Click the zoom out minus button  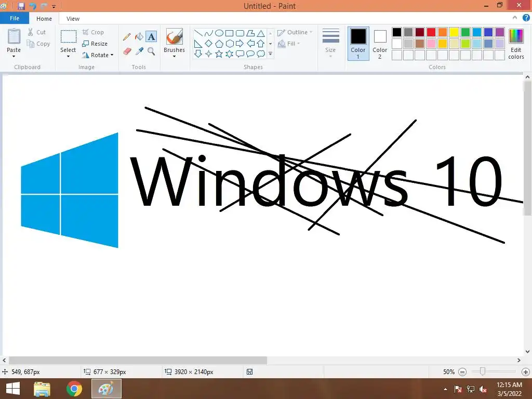point(462,372)
